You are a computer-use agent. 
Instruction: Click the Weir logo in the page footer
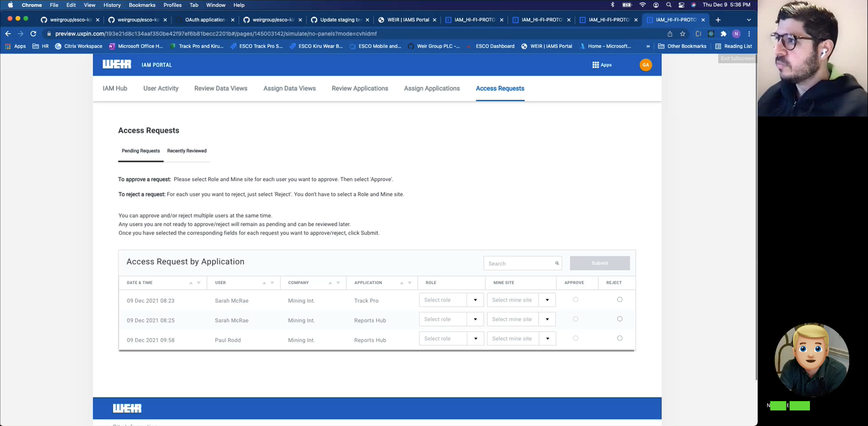click(x=127, y=408)
